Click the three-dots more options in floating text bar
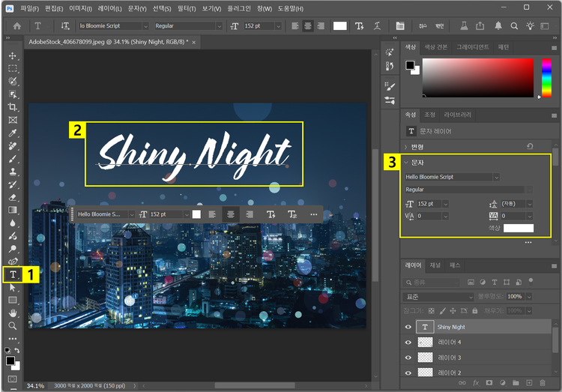Viewport: 562px width, 392px height. pyautogui.click(x=313, y=214)
